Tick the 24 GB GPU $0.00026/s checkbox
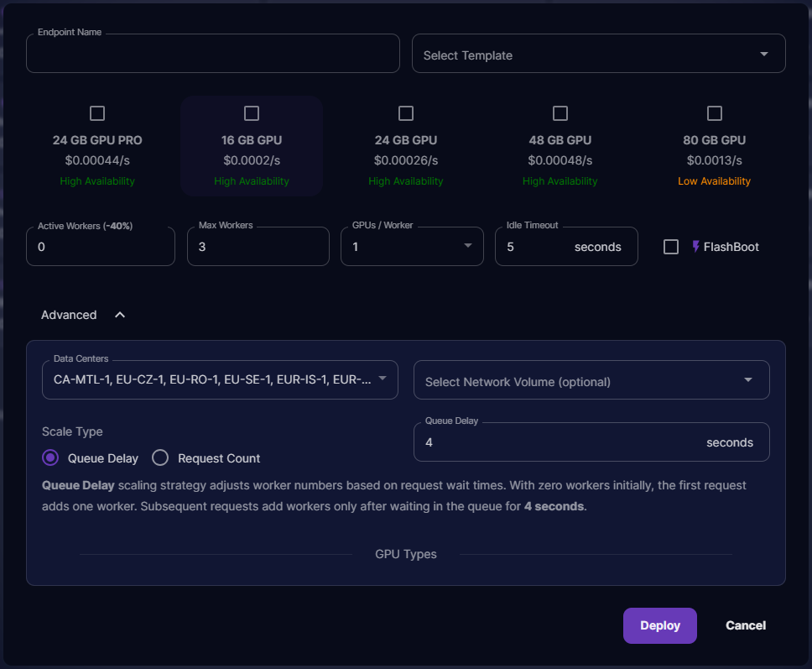 pos(406,113)
